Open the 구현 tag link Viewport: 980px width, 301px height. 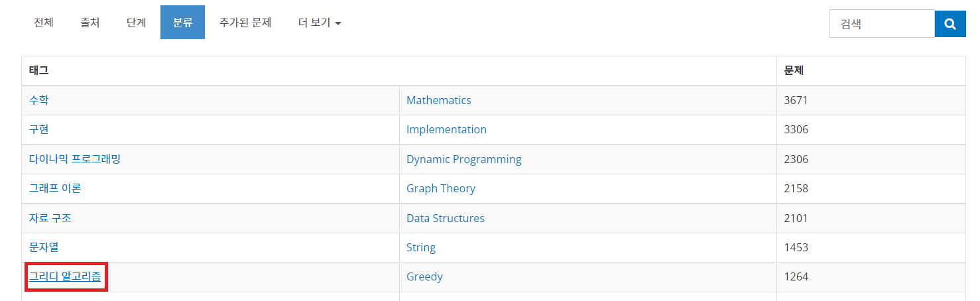38,129
